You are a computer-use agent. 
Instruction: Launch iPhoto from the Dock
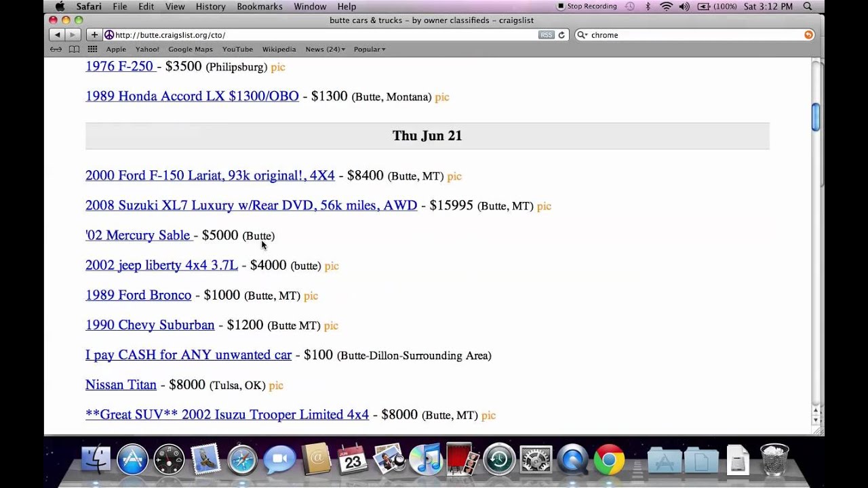tap(389, 460)
